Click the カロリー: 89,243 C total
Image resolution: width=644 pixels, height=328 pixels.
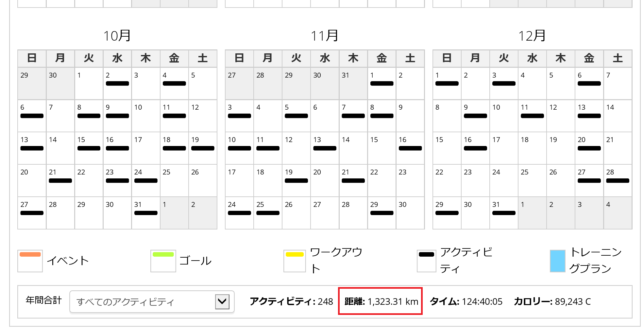point(552,301)
